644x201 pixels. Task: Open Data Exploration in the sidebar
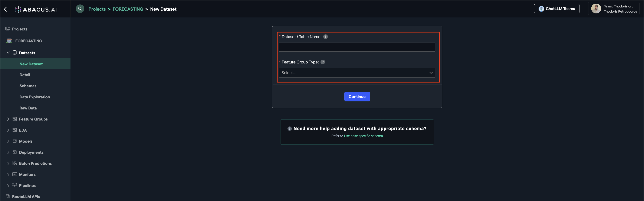[35, 97]
